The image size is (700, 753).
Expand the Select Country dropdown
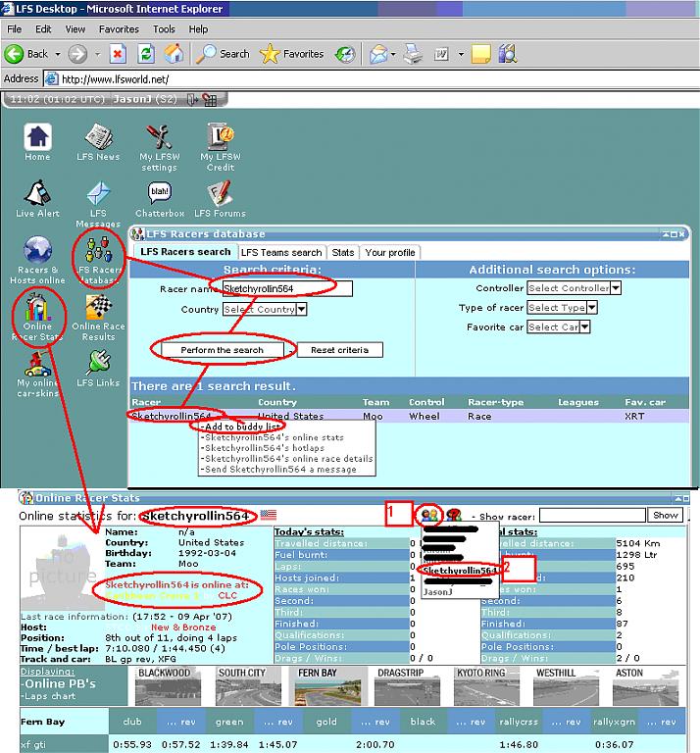[301, 309]
